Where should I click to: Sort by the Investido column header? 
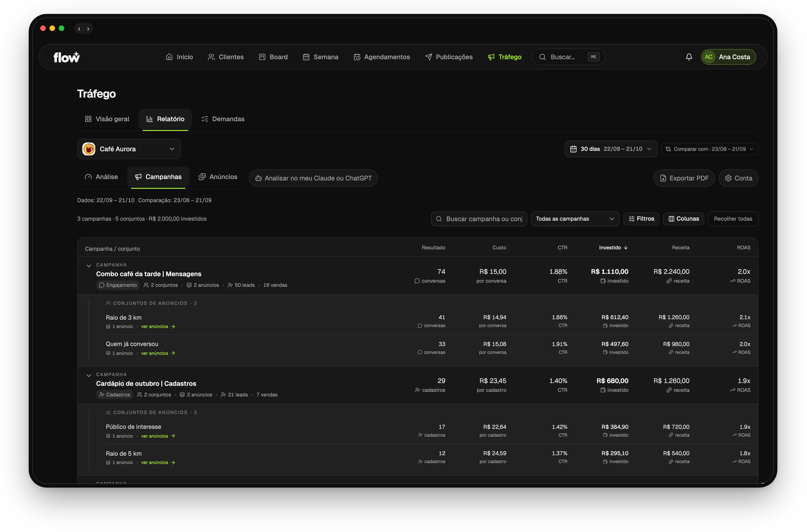point(613,248)
